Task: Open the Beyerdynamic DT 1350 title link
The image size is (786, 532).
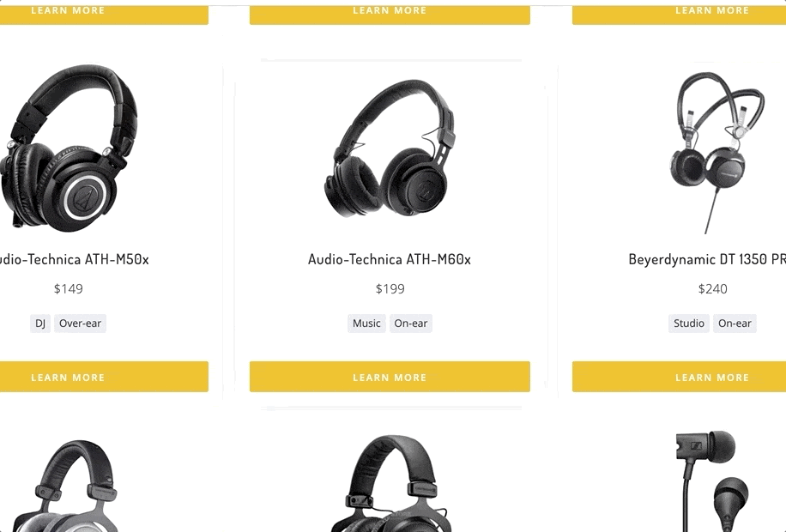Action: pos(707,259)
